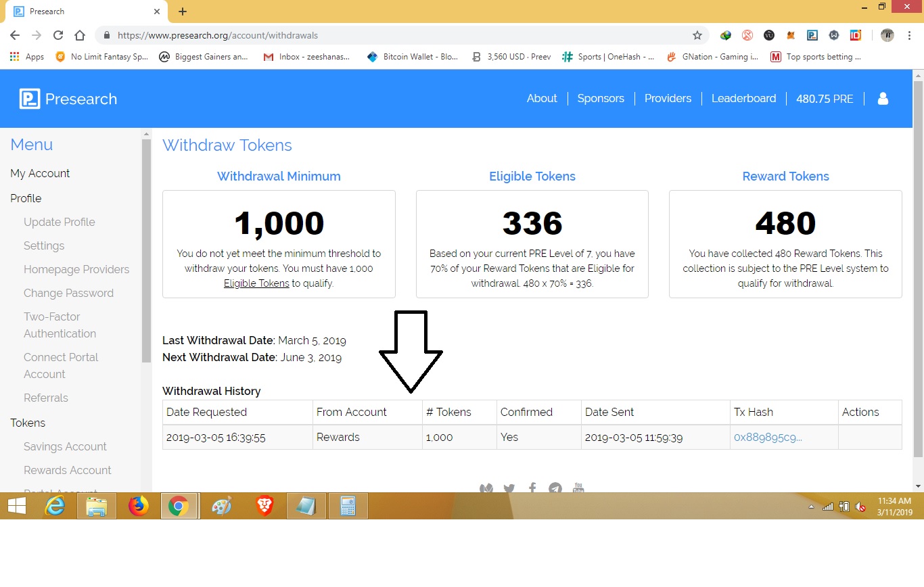Screen dimensions: 924x587
Task: Go to Referrals in the sidebar
Action: tap(46, 398)
